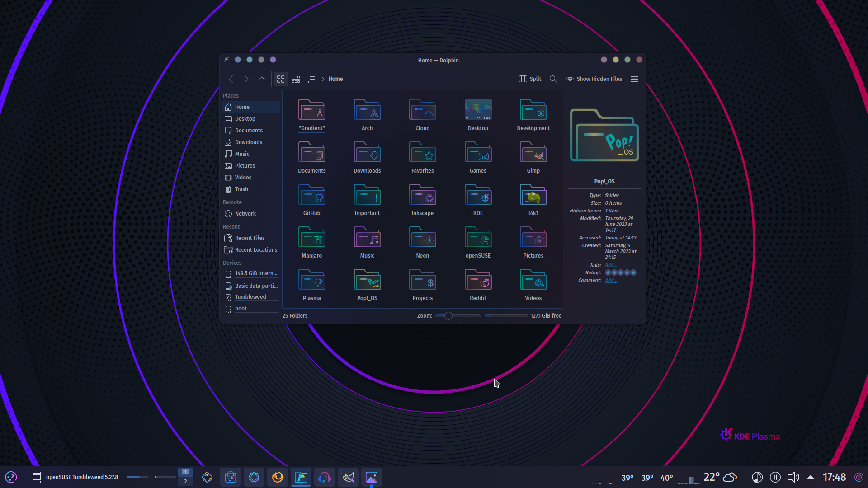Open the Projects folder
This screenshot has height=488, width=868.
[422, 285]
